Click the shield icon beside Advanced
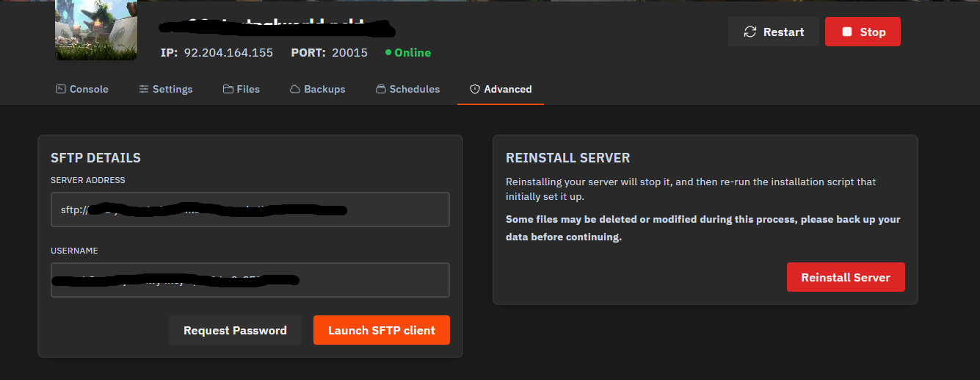 point(475,89)
